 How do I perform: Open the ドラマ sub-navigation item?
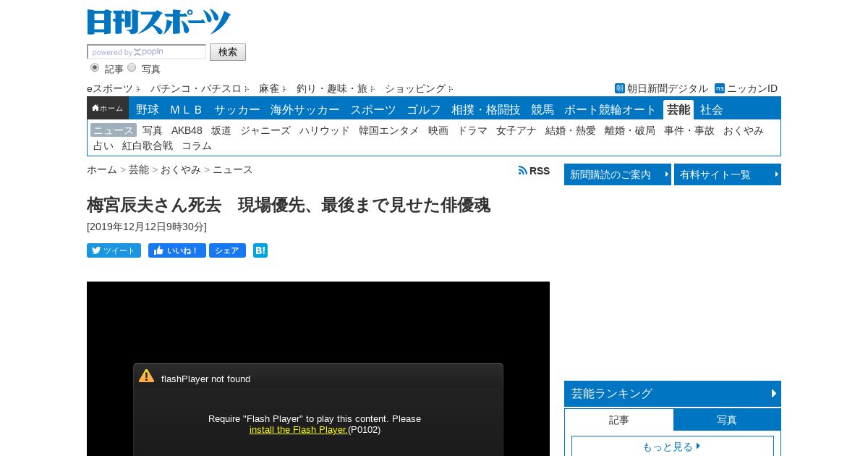[x=472, y=130]
